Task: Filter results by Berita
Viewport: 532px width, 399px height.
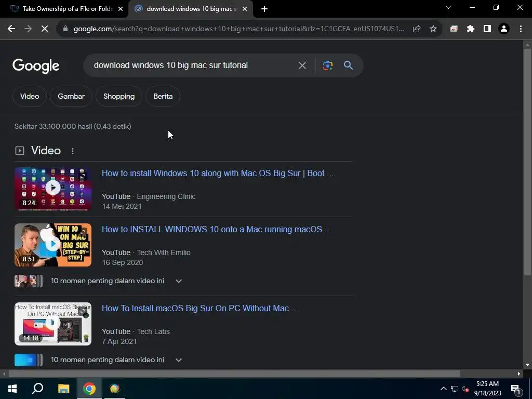Action: 163,96
